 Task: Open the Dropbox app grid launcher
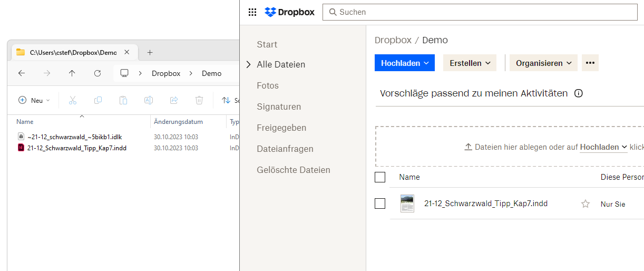pos(252,12)
